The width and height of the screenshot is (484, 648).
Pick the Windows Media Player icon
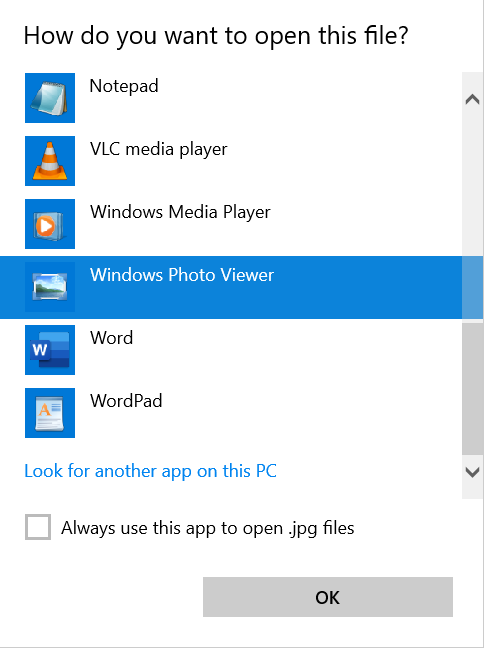tap(50, 224)
